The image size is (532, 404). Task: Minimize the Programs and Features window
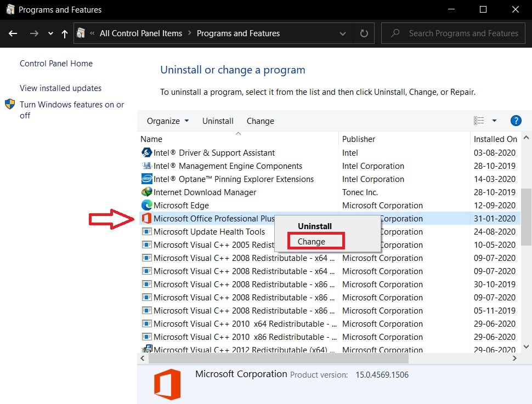[451, 9]
